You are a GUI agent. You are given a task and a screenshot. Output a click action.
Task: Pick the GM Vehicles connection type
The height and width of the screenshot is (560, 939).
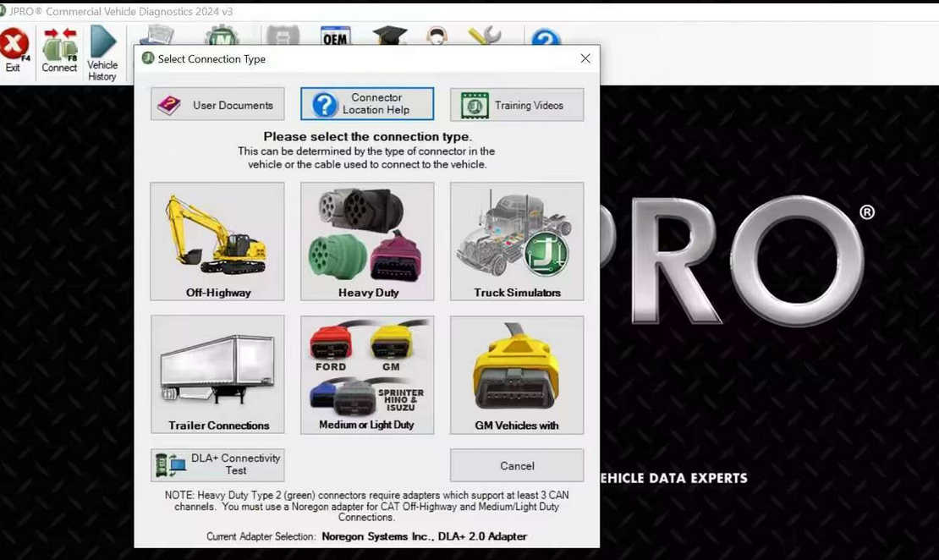[x=516, y=374]
